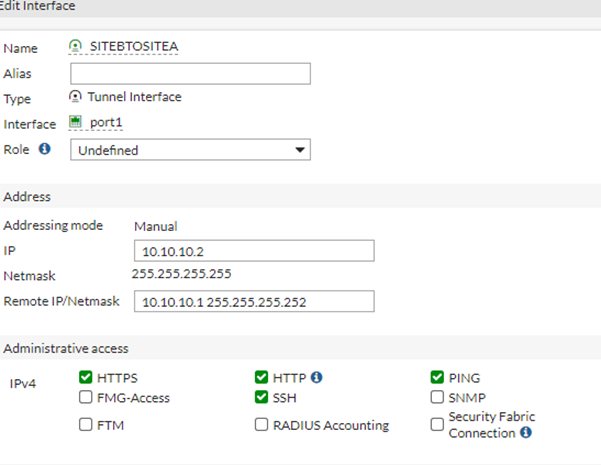Click the port1 interface link
Viewport: 601px width, 465px height.
click(104, 124)
